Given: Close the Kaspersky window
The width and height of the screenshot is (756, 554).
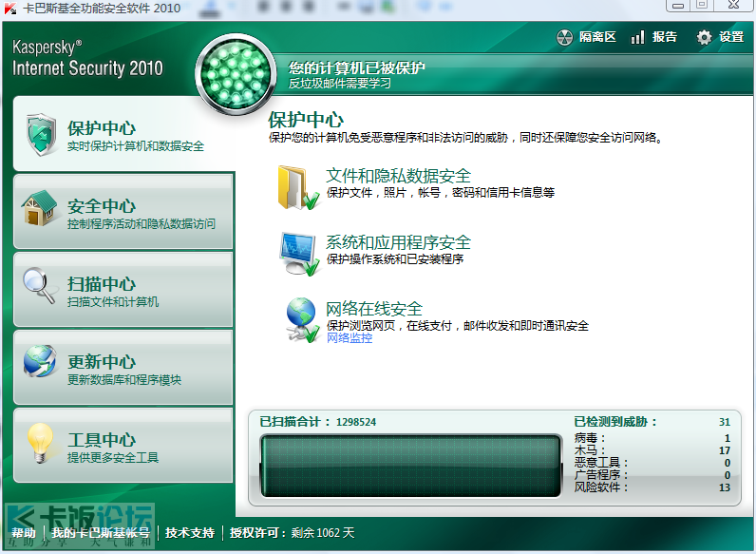Looking at the screenshot, I should (x=733, y=5).
